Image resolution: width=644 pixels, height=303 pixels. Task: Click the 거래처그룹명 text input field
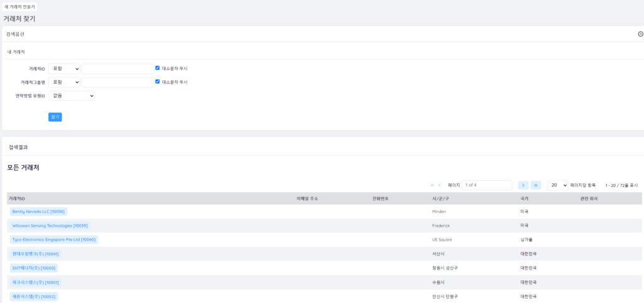(118, 82)
